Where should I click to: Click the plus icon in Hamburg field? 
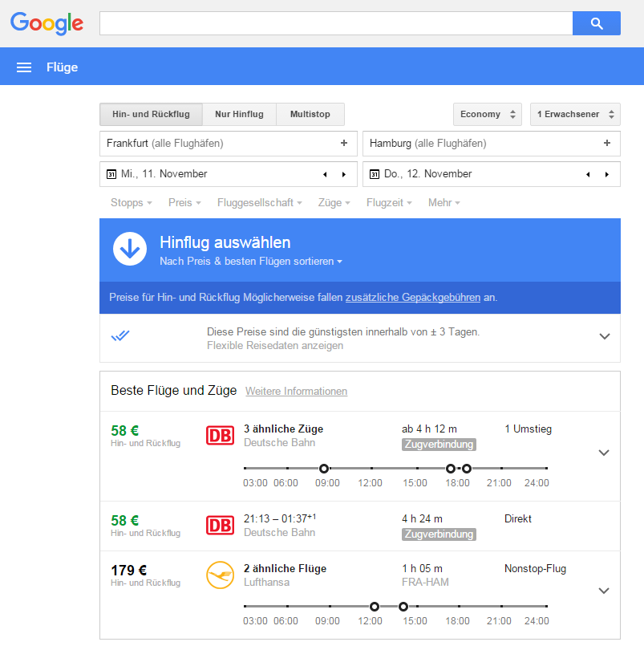pos(607,143)
